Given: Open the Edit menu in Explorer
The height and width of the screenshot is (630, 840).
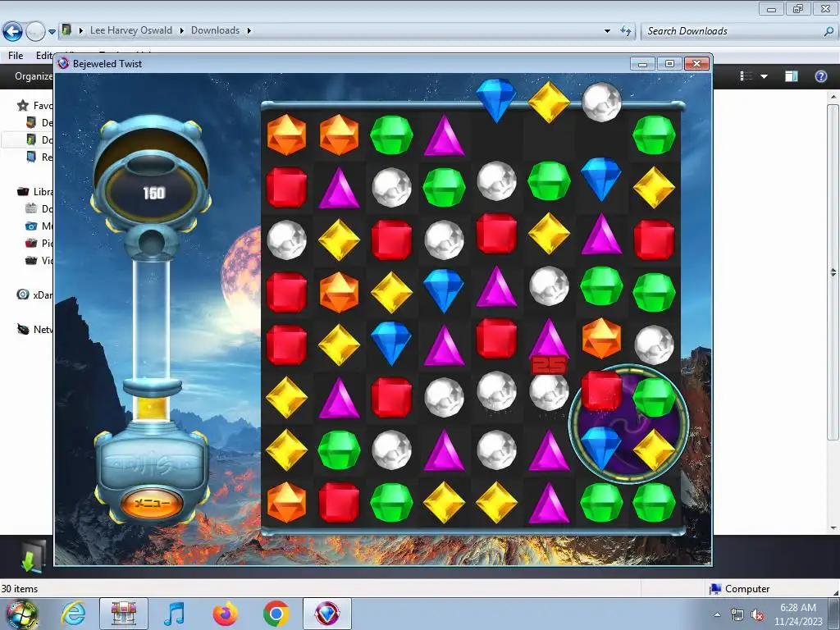Looking at the screenshot, I should 44,55.
